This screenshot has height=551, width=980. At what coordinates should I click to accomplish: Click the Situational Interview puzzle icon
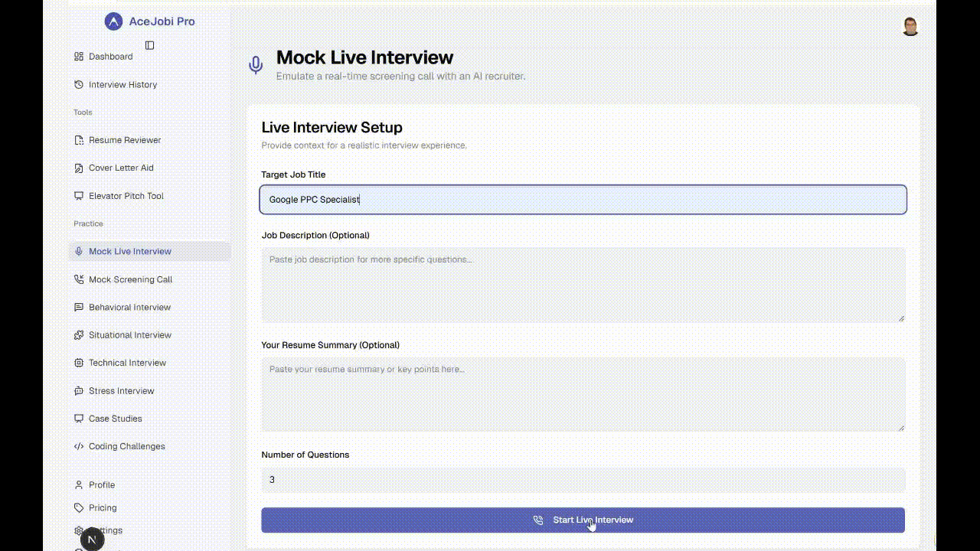79,335
